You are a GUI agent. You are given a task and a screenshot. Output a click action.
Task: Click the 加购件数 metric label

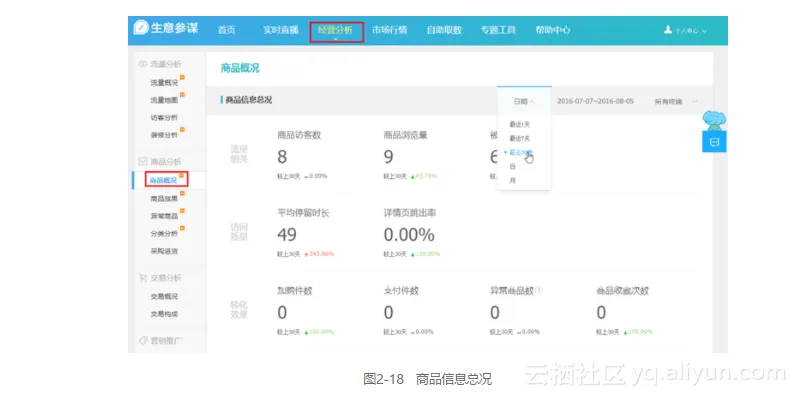point(295,291)
